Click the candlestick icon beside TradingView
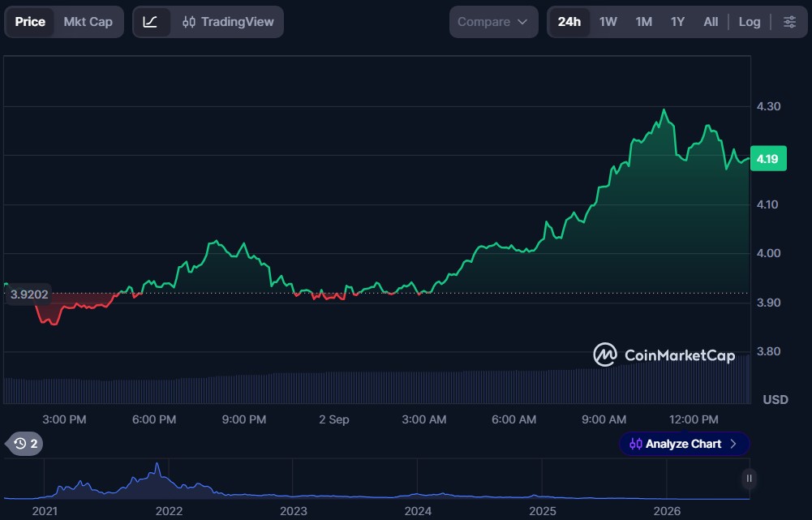This screenshot has width=812, height=520. (x=189, y=22)
